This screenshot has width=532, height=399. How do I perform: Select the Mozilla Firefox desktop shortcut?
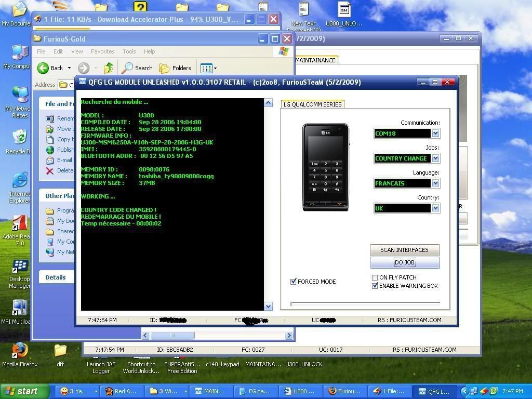point(20,355)
